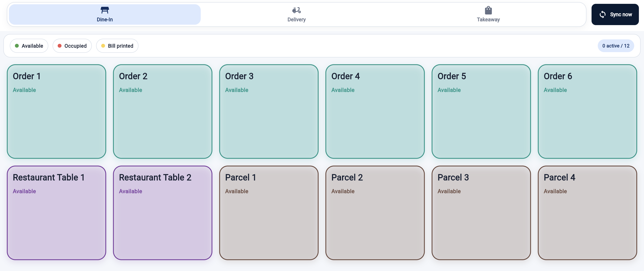Select the Restaurant Table 2 card
Viewport: 644px width, 271px height.
pyautogui.click(x=162, y=213)
